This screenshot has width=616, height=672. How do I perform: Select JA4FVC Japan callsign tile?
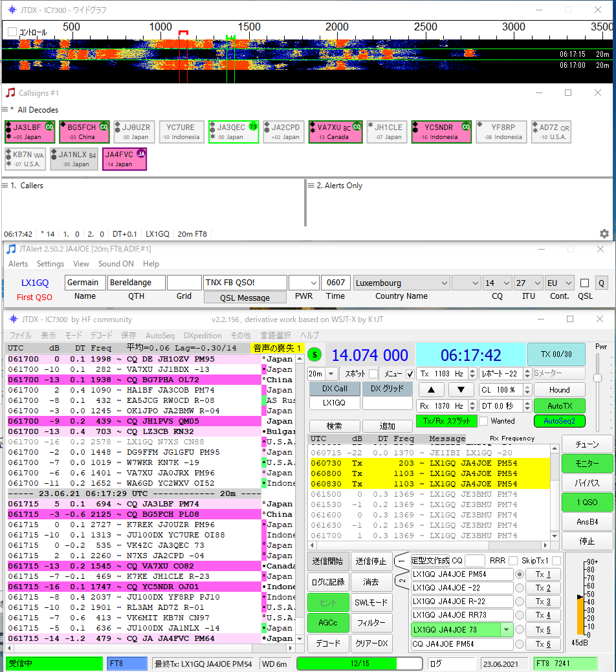coord(124,159)
